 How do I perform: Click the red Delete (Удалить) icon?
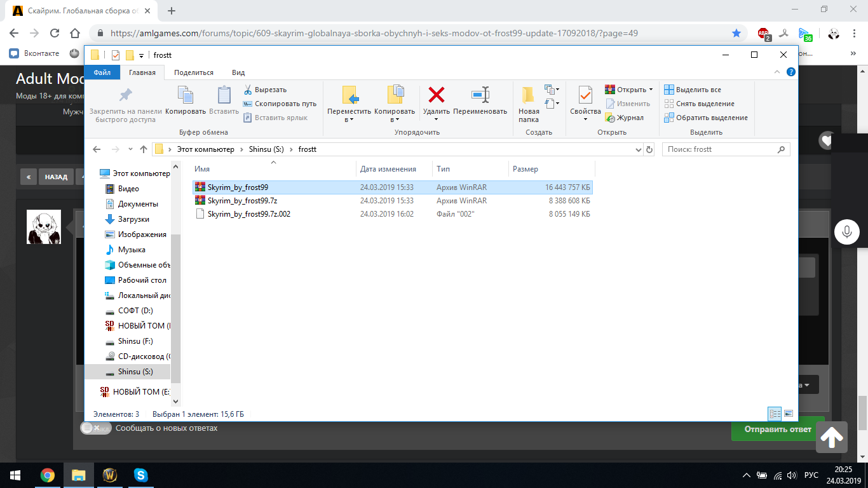coord(436,96)
